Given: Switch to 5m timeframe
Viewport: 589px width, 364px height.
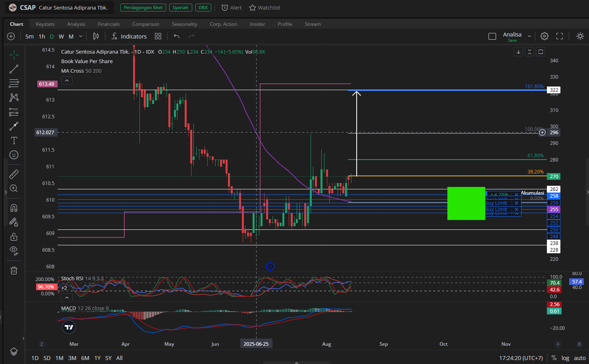Looking at the screenshot, I should pos(29,36).
